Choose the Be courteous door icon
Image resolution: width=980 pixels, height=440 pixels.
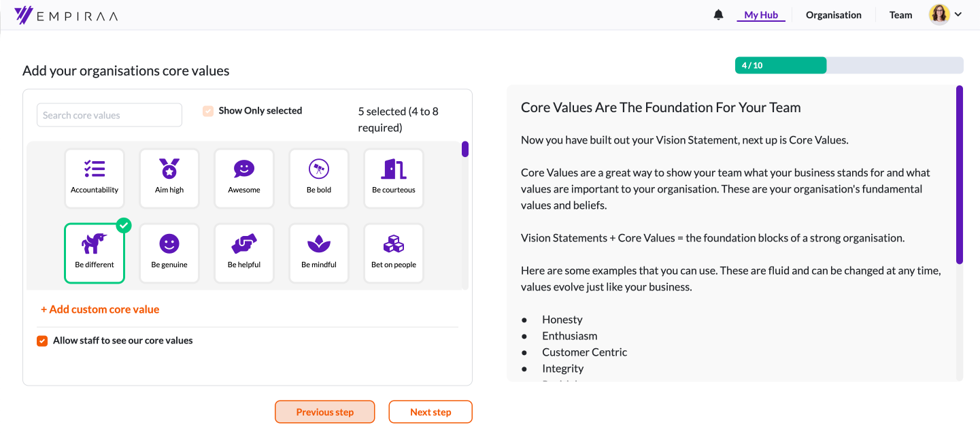[x=394, y=170]
